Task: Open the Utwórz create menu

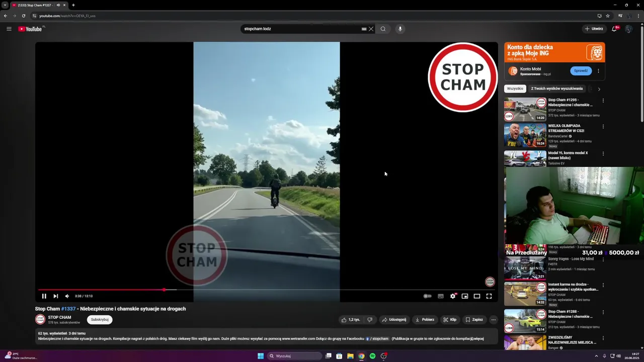Action: pyautogui.click(x=594, y=29)
